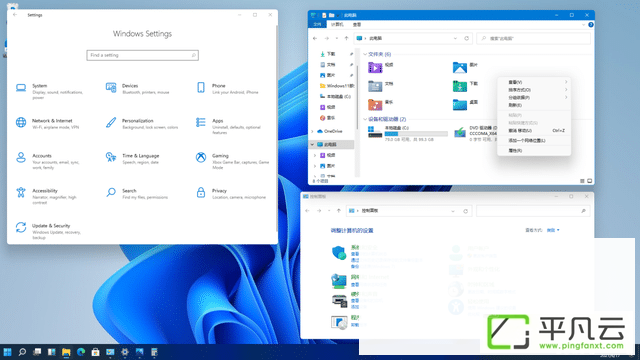Open File Explorer address bar history dropdown
The width and height of the screenshot is (640, 360).
coord(455,38)
